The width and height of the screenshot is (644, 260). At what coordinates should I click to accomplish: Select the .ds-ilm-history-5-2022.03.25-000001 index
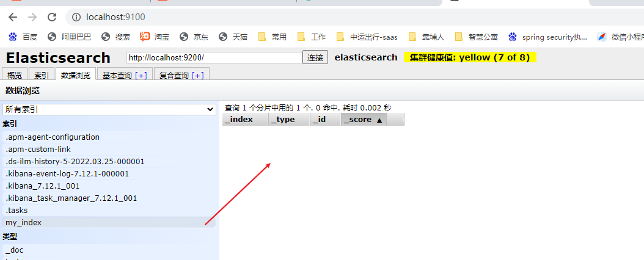coord(109,162)
